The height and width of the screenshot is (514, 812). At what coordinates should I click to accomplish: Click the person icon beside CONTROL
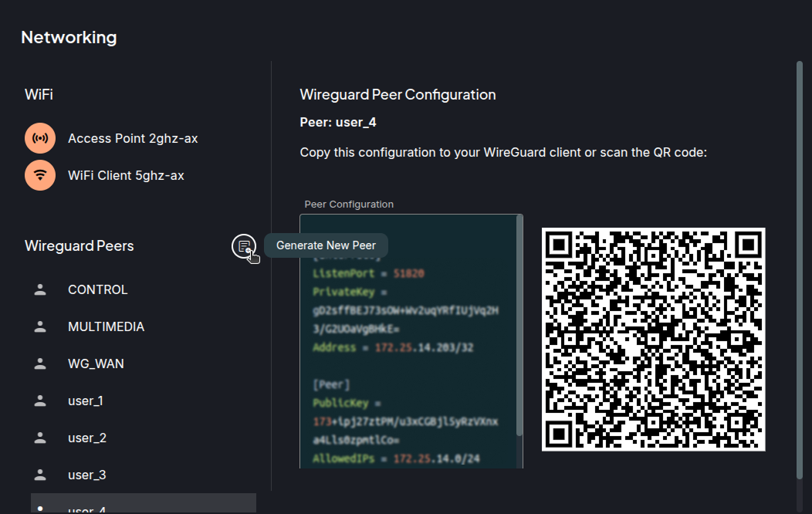(40, 290)
